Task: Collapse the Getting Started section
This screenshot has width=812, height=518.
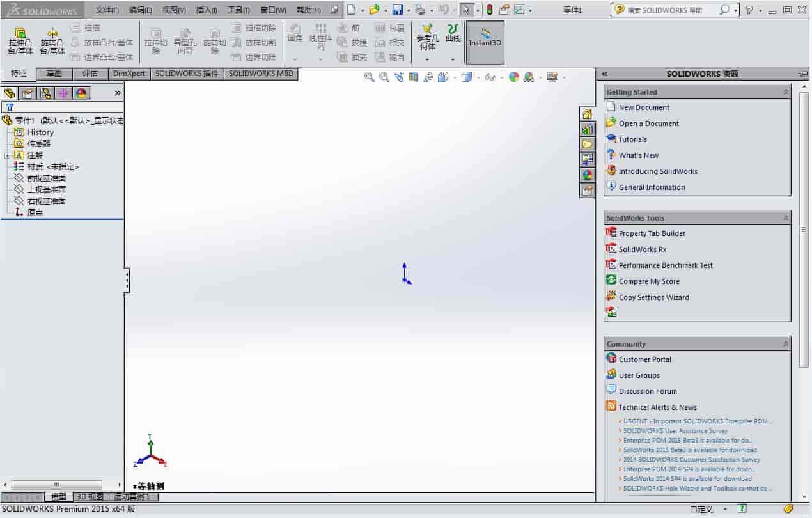Action: coord(786,91)
